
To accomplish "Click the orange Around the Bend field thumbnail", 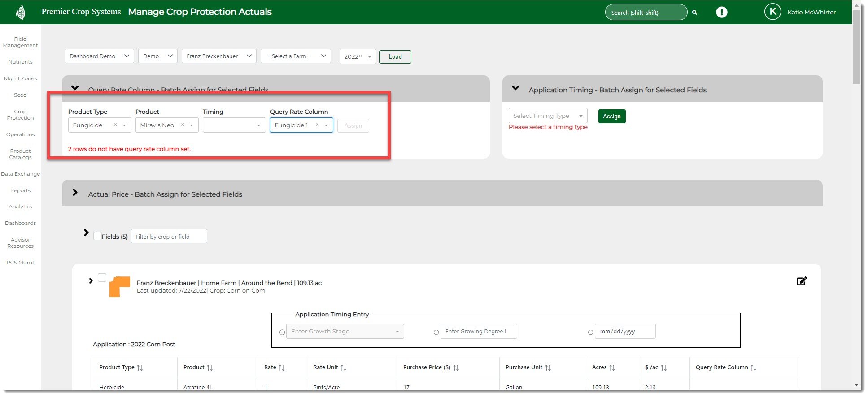I will [120, 286].
